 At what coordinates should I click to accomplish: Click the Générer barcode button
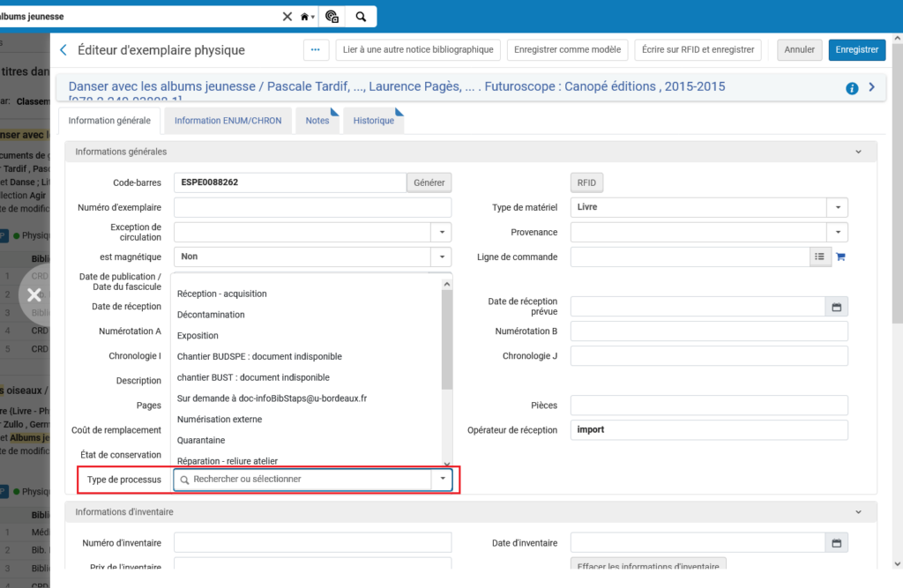click(x=429, y=182)
